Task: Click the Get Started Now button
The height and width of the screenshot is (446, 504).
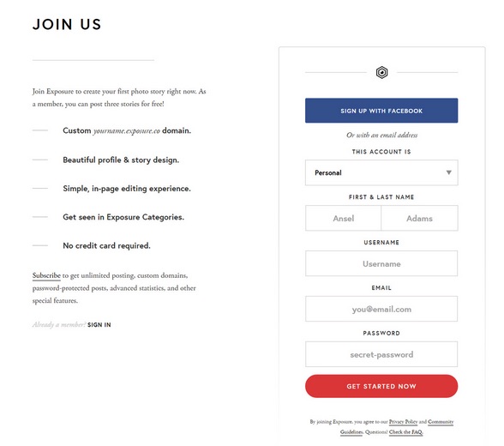Action: (381, 386)
